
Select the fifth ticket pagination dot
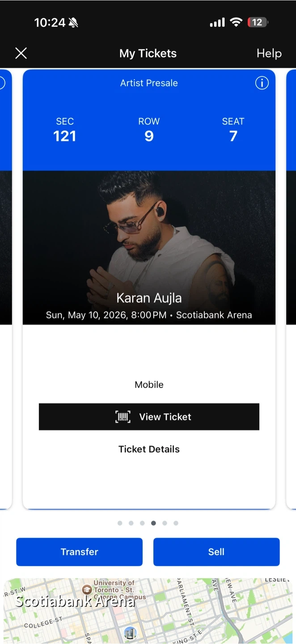pos(165,523)
